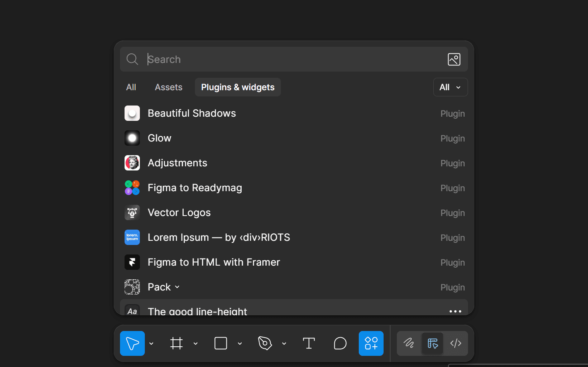Select the Pen tool
The width and height of the screenshot is (588, 367).
click(x=265, y=343)
